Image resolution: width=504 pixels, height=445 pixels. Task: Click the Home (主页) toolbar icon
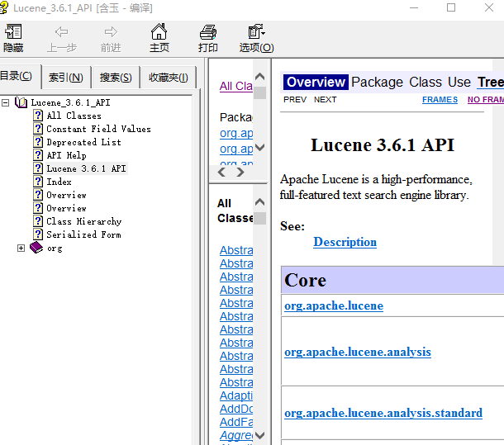159,37
